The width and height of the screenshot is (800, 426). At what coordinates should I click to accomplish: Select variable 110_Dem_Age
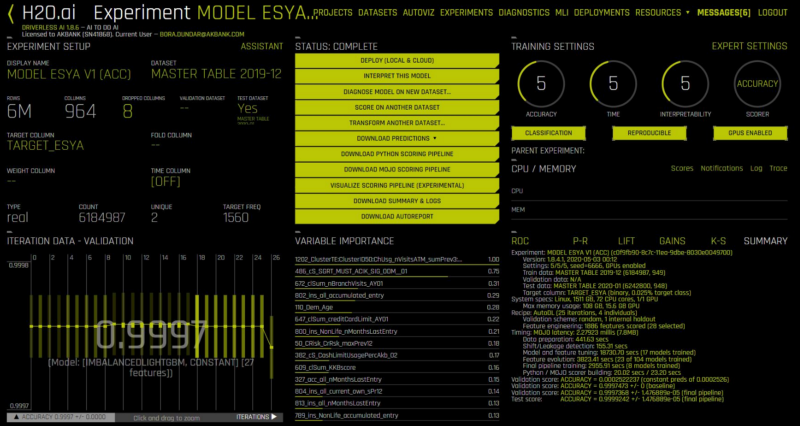pyautogui.click(x=397, y=309)
